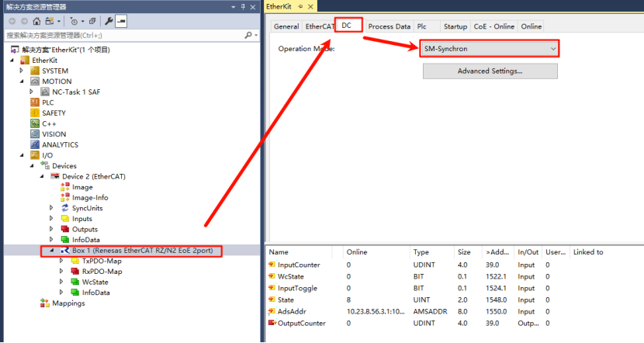The width and height of the screenshot is (644, 343).
Task: Expand the NC-Task 1 SAF node
Action: 32,92
